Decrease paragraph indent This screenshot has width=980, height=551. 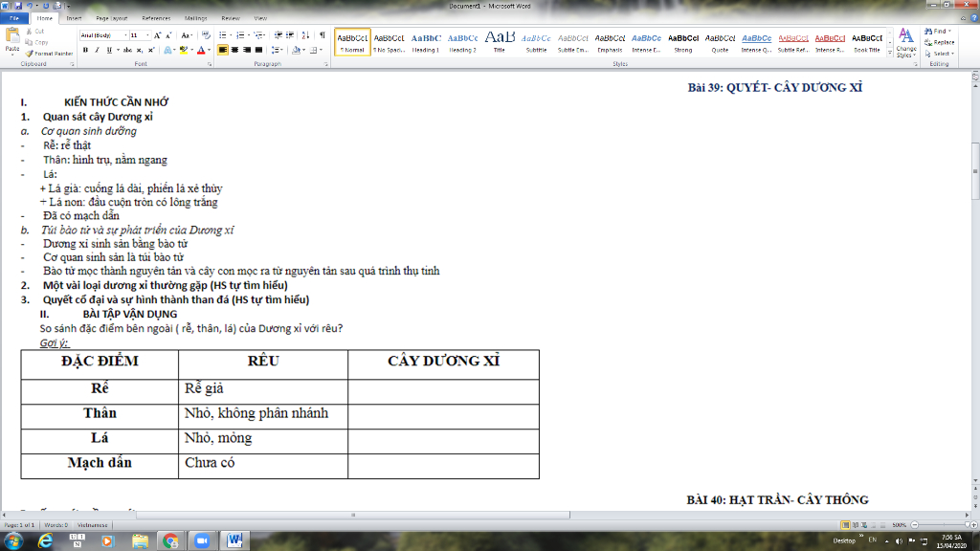[278, 35]
